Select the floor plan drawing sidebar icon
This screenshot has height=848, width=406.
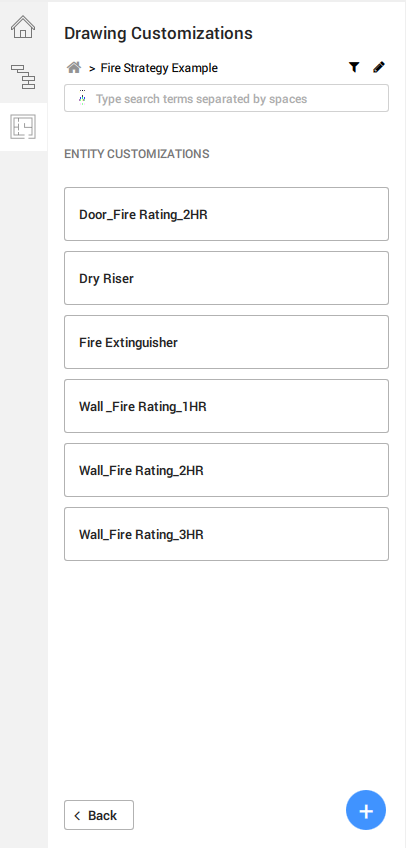point(23,127)
